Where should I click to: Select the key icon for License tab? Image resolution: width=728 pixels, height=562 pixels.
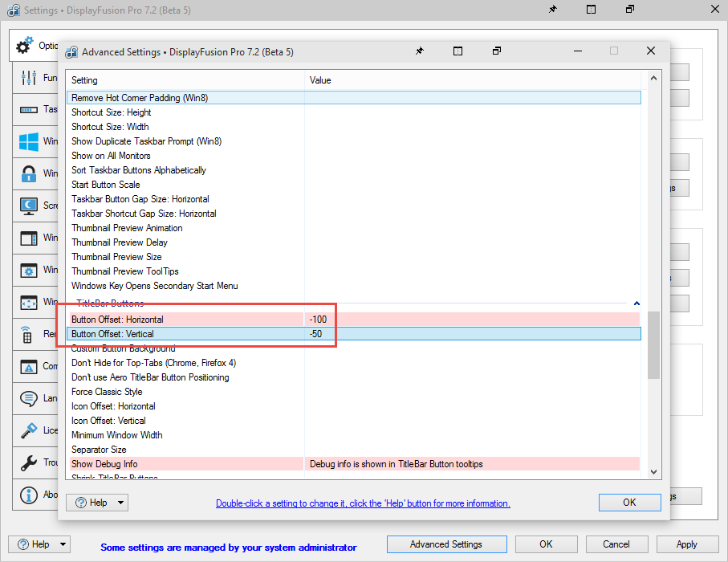click(29, 430)
